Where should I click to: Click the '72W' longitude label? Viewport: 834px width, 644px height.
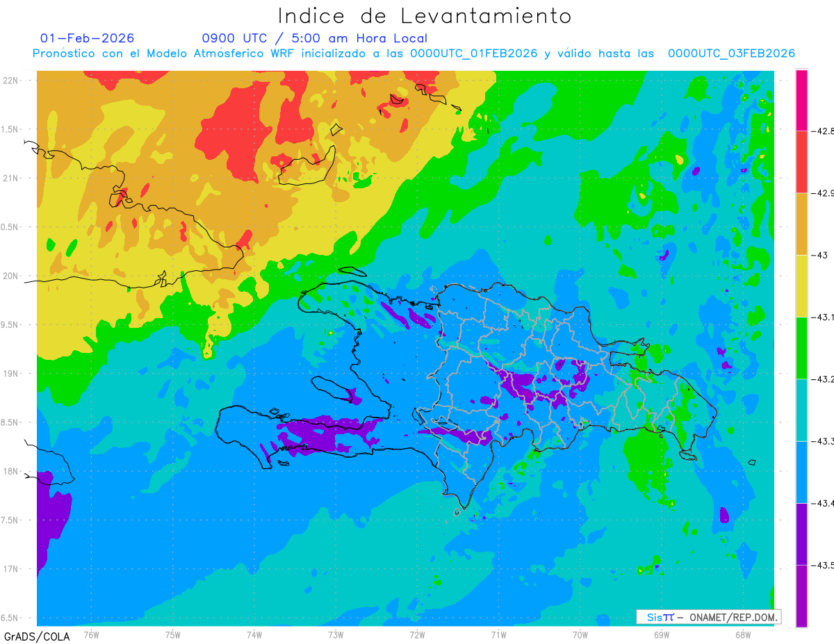click(417, 634)
